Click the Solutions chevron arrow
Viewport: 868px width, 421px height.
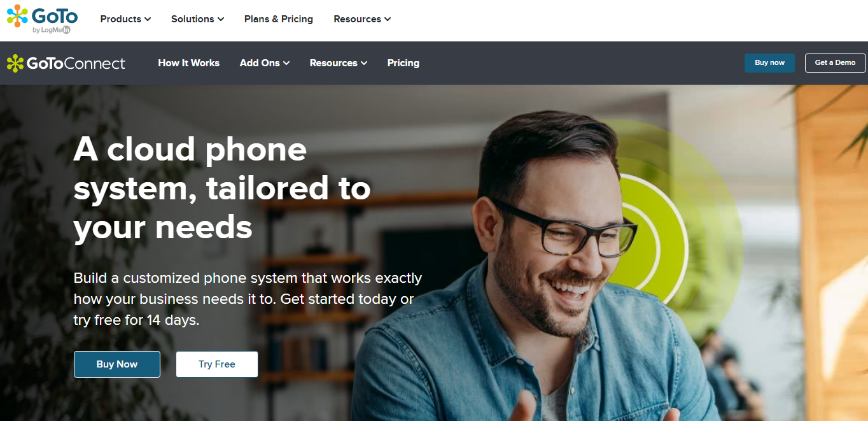click(x=221, y=19)
